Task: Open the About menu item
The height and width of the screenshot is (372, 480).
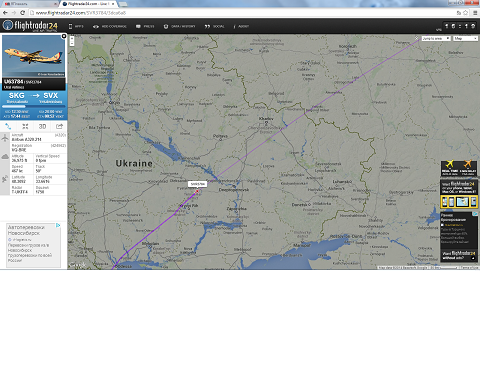Action: pos(241,26)
